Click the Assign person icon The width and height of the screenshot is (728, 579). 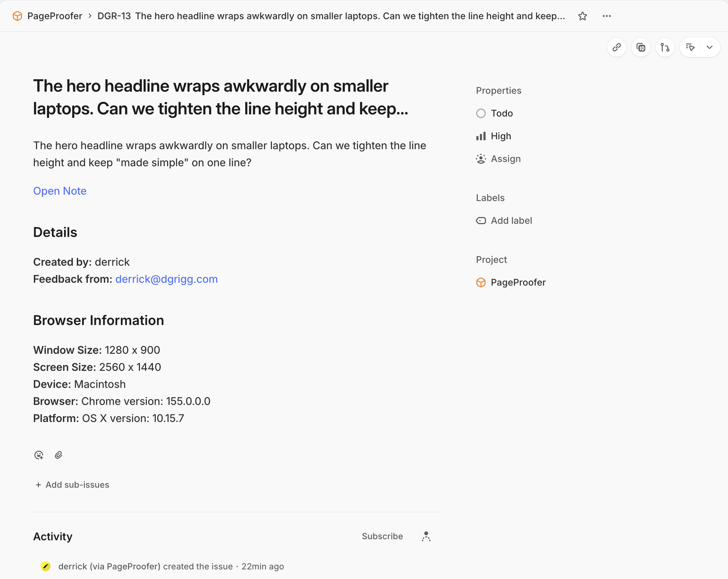pyautogui.click(x=481, y=159)
